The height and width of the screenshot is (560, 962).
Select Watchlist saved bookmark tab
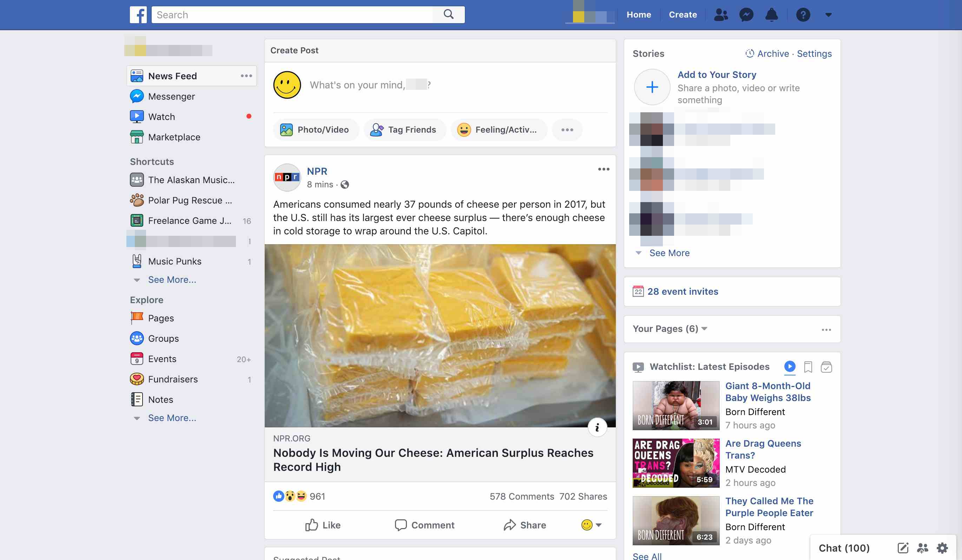(808, 367)
